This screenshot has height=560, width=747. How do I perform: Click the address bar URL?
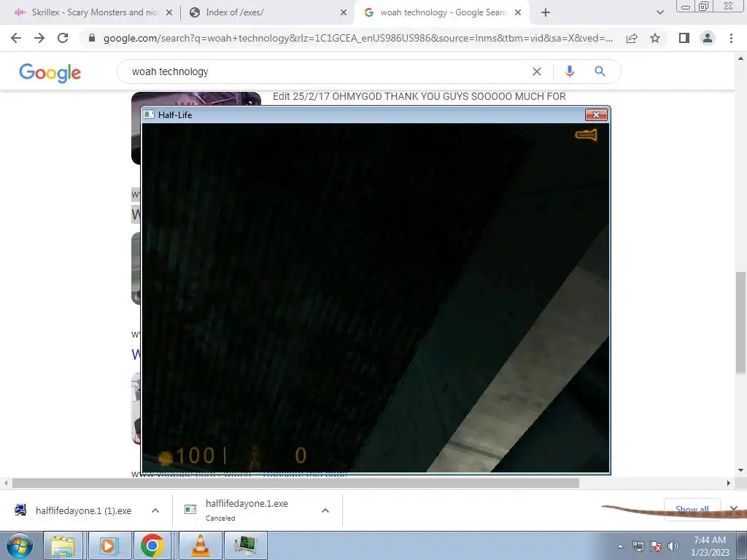pos(358,38)
